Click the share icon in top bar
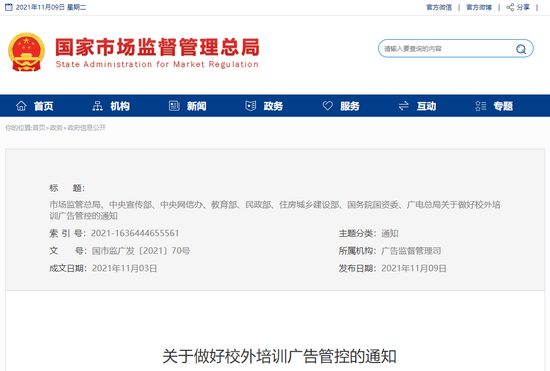This screenshot has height=371, width=550. coord(510,7)
